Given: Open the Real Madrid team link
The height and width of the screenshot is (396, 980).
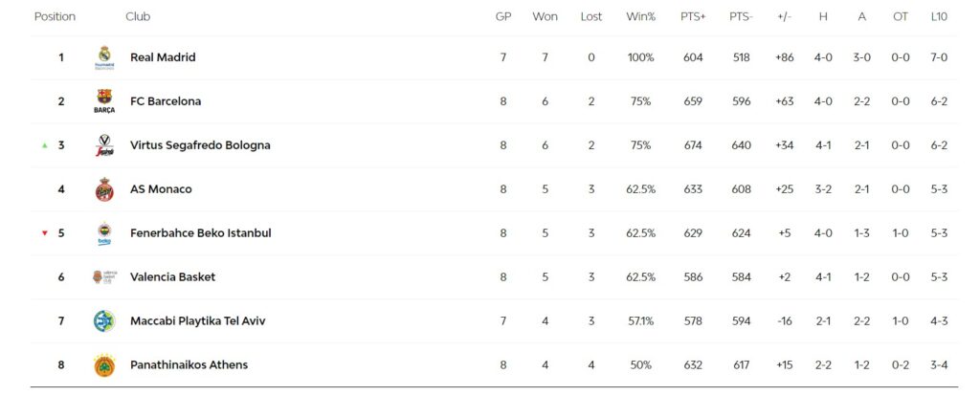Looking at the screenshot, I should 163,57.
